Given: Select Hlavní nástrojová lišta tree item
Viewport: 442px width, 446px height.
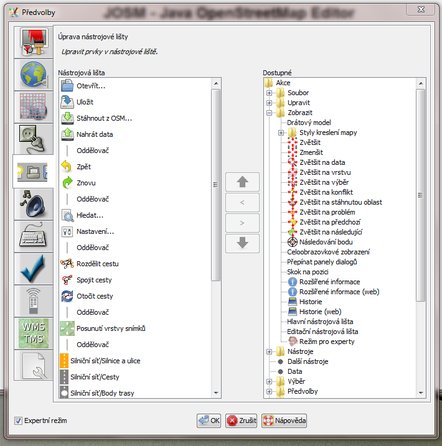Looking at the screenshot, I should (320, 322).
